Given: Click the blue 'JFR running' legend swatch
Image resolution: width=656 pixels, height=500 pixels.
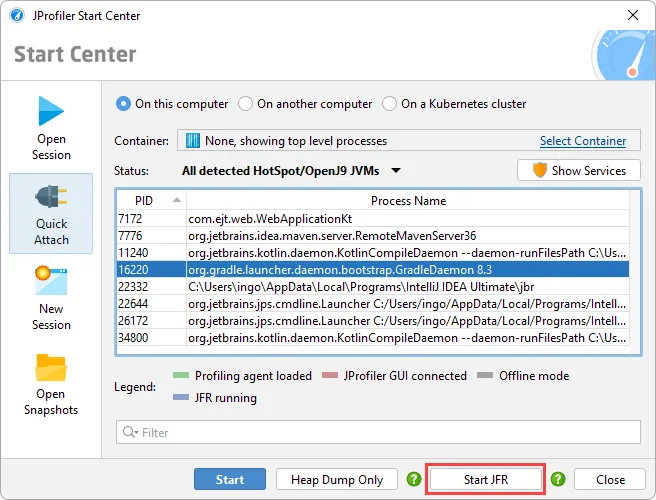Looking at the screenshot, I should [x=181, y=397].
